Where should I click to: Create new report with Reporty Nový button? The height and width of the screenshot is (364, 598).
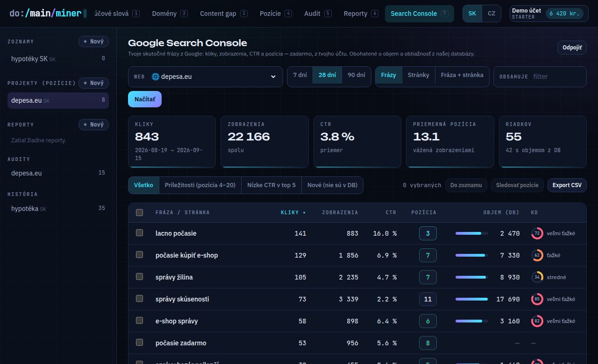[x=93, y=125]
